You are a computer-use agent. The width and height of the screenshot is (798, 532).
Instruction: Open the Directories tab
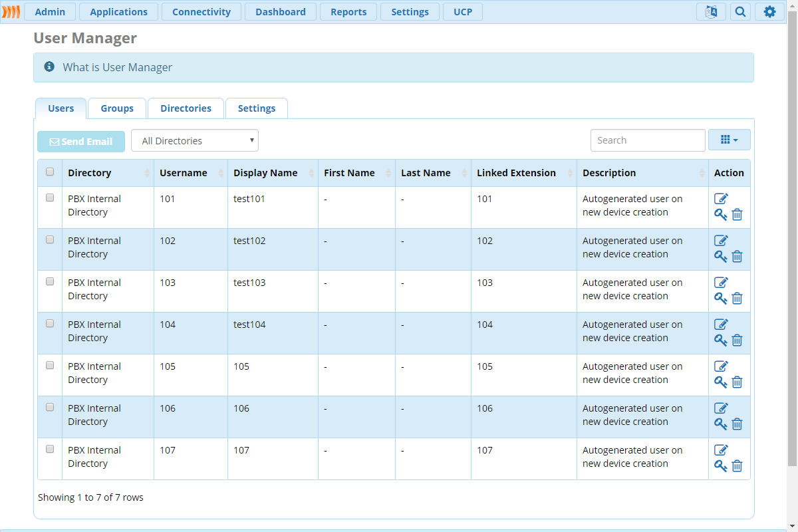pos(186,108)
